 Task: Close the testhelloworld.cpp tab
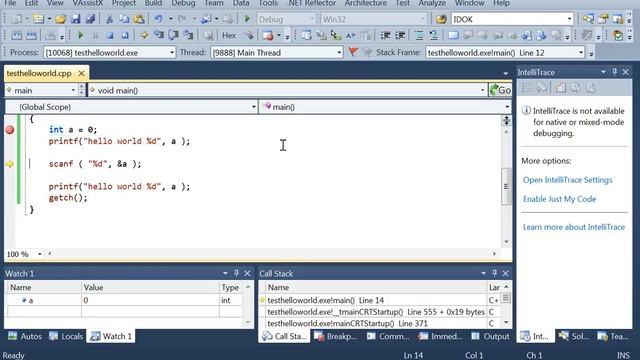coord(81,73)
